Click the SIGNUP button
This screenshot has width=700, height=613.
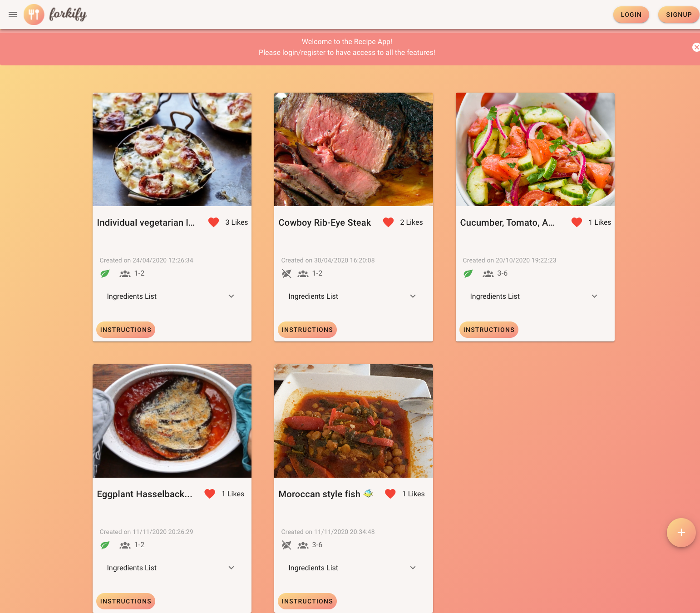click(x=679, y=15)
